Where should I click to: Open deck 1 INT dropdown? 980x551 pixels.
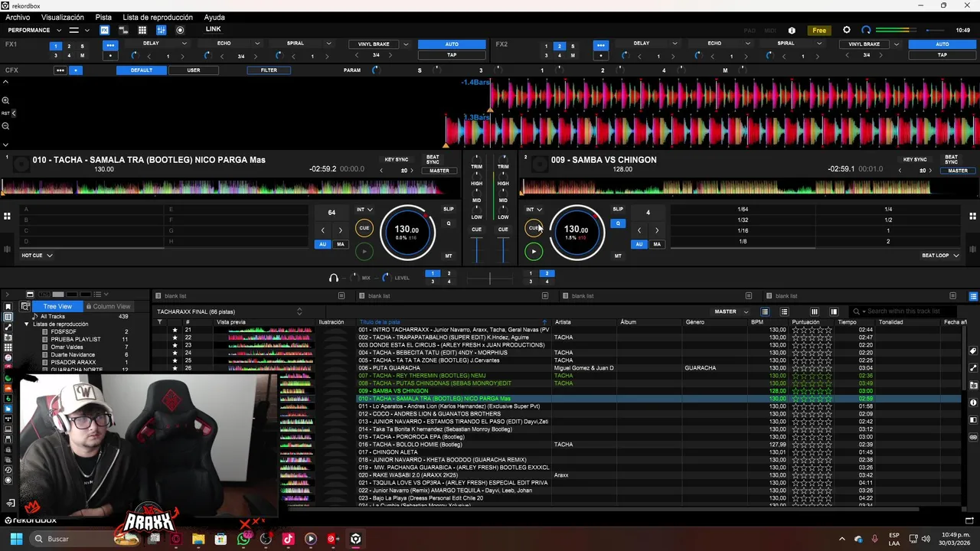(x=364, y=210)
